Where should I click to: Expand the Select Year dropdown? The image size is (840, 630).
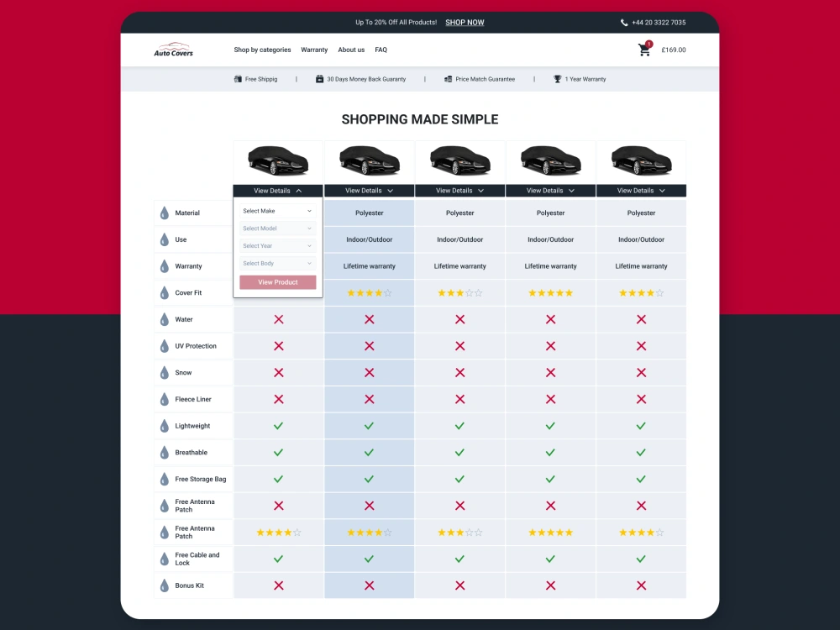(x=277, y=246)
